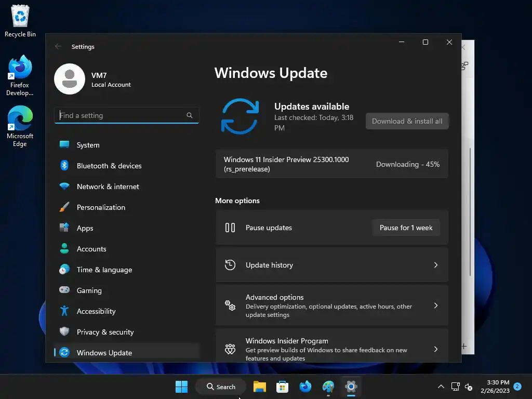
Task: Select Microsoft Edge desktop shortcut
Action: (x=20, y=126)
